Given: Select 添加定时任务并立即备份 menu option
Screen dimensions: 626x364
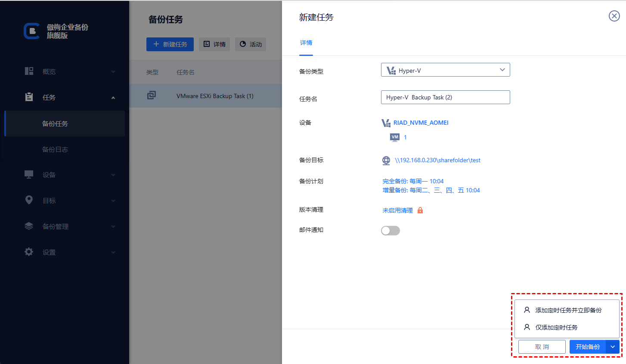Looking at the screenshot, I should [568, 310].
